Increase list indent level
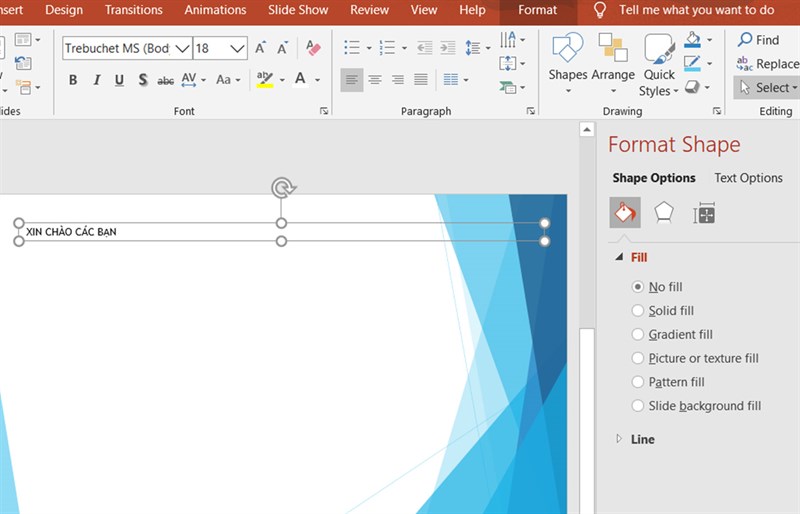 tap(448, 48)
